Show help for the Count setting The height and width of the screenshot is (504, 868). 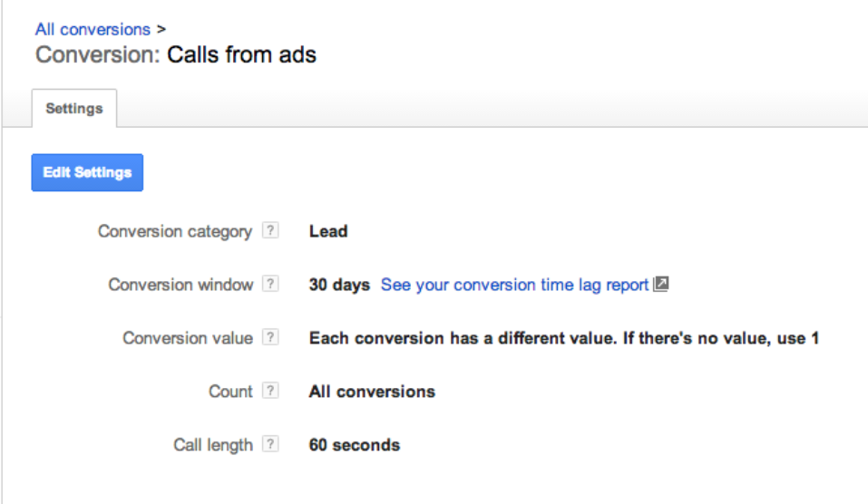(270, 392)
